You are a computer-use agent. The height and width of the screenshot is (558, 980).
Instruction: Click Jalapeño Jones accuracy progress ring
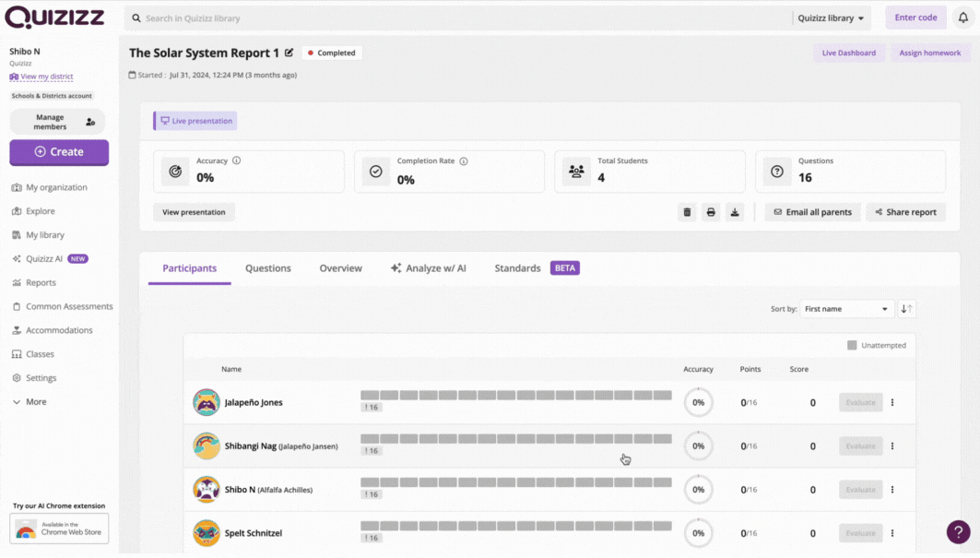pos(698,403)
